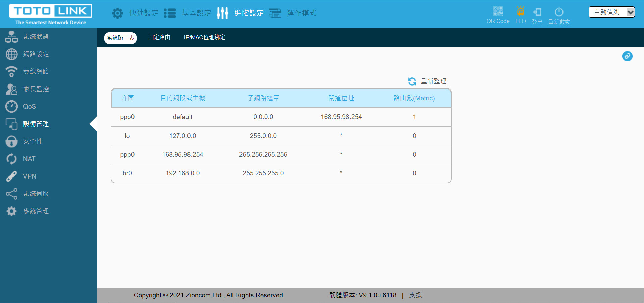Viewport: 644px width, 303px height.
Task: Click the 設備管理 devices icon
Action: (11, 124)
